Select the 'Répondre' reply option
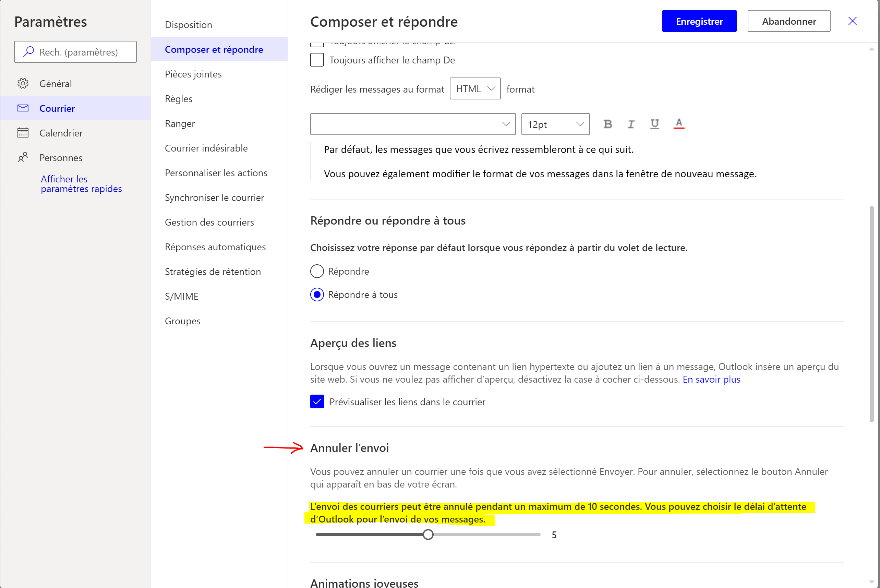 point(317,271)
